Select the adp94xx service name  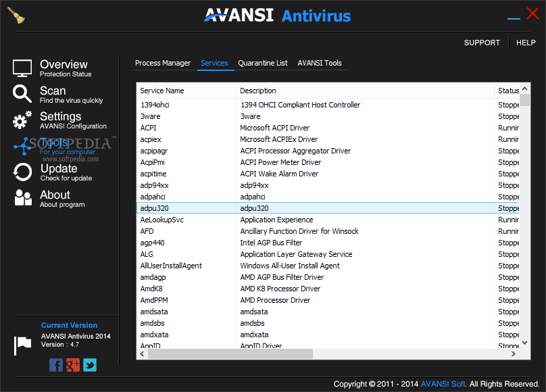(154, 185)
